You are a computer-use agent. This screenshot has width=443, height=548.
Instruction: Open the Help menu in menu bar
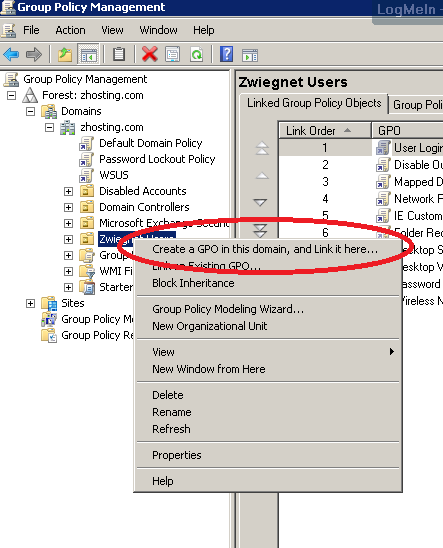pos(204,30)
